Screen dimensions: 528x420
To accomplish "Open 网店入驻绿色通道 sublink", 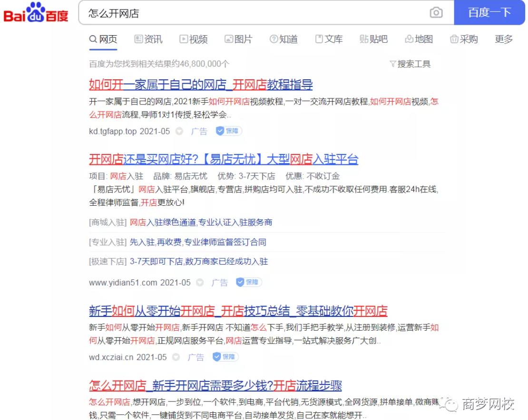I will 201,222.
